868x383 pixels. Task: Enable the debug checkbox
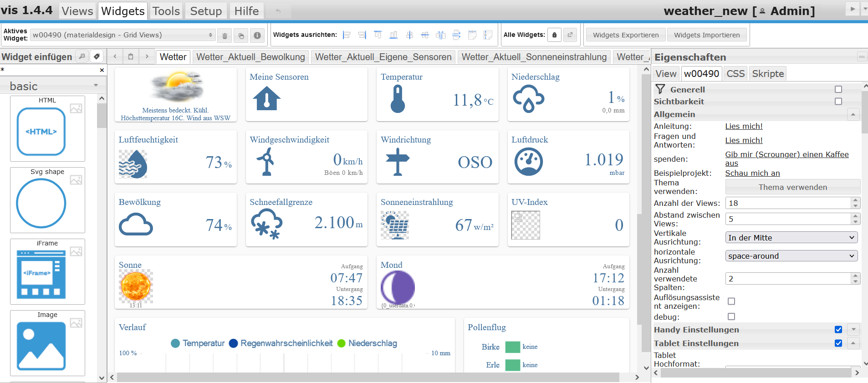(x=731, y=317)
